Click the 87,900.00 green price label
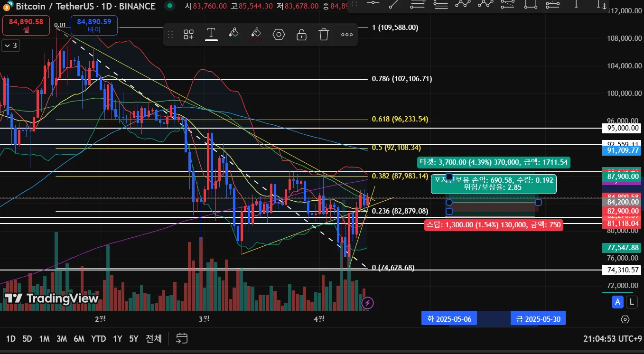 (x=621, y=177)
